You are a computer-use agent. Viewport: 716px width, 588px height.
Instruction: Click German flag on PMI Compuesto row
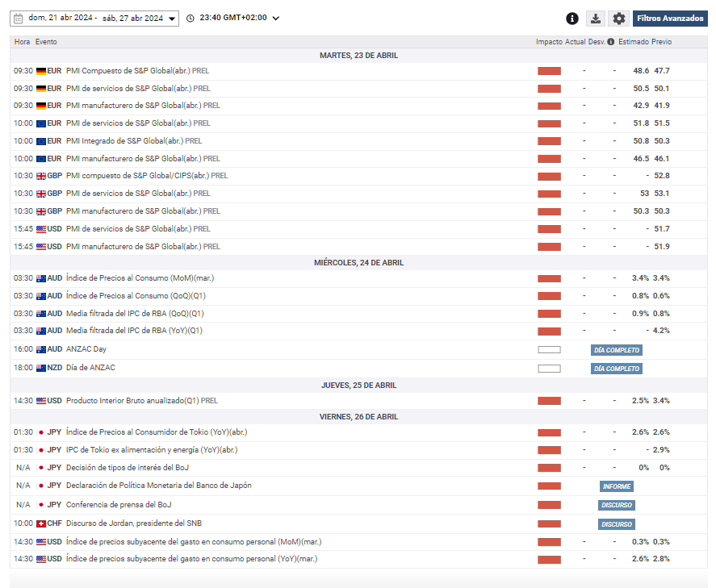(x=40, y=71)
